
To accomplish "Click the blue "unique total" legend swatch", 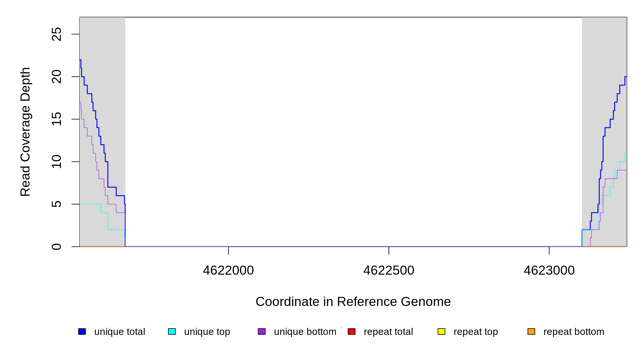I will [x=82, y=331].
